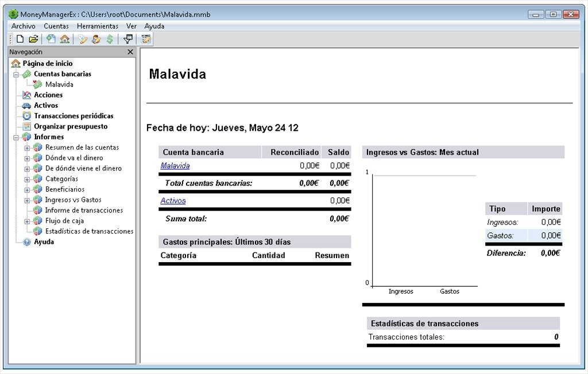The height and width of the screenshot is (374, 588).
Task: Expand the Beneficiarios report node
Action: click(27, 190)
